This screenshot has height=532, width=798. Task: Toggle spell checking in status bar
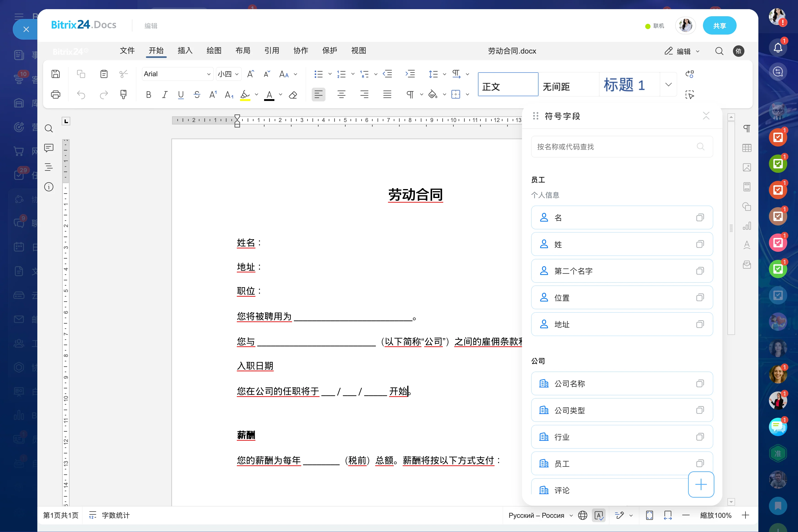pyautogui.click(x=599, y=515)
